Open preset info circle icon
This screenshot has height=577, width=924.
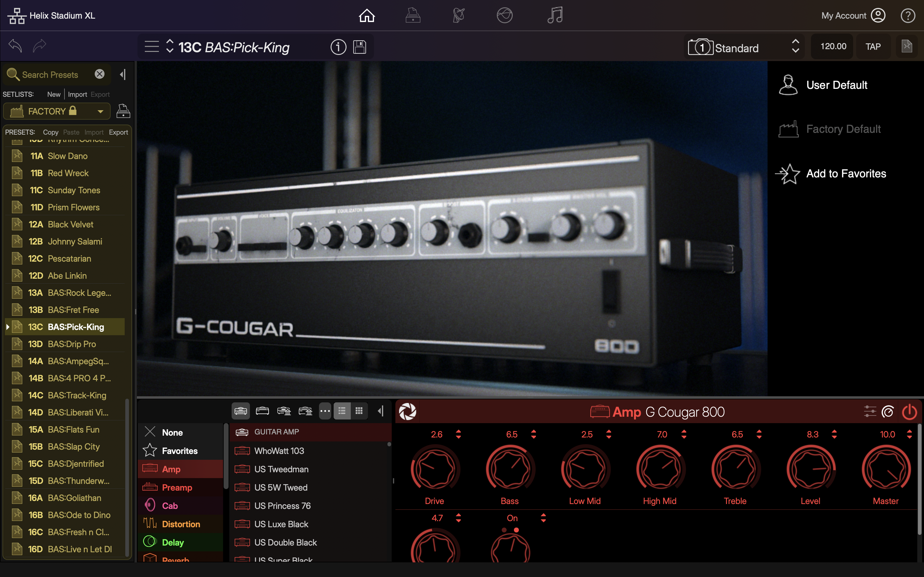(x=338, y=47)
